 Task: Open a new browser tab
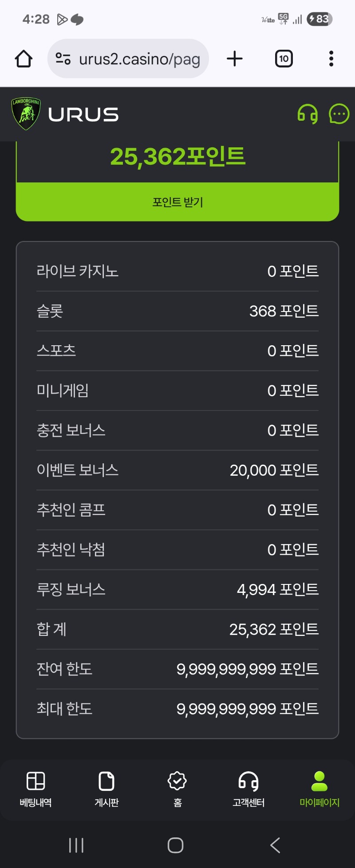(x=235, y=59)
